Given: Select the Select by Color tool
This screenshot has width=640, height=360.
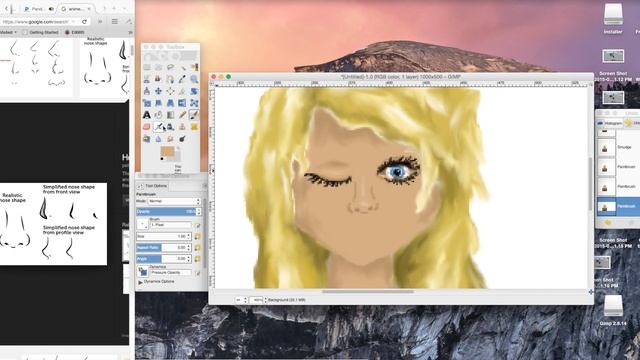Looking at the screenshot, I should 194,67.
